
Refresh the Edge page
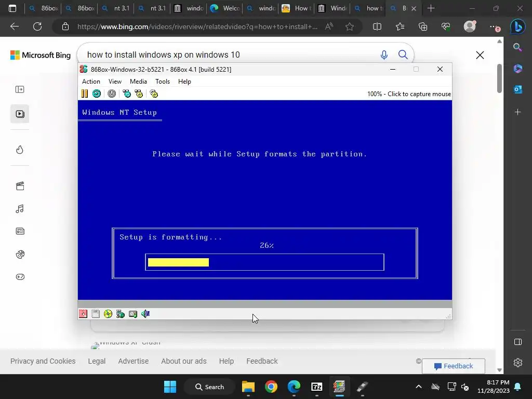coord(37,26)
